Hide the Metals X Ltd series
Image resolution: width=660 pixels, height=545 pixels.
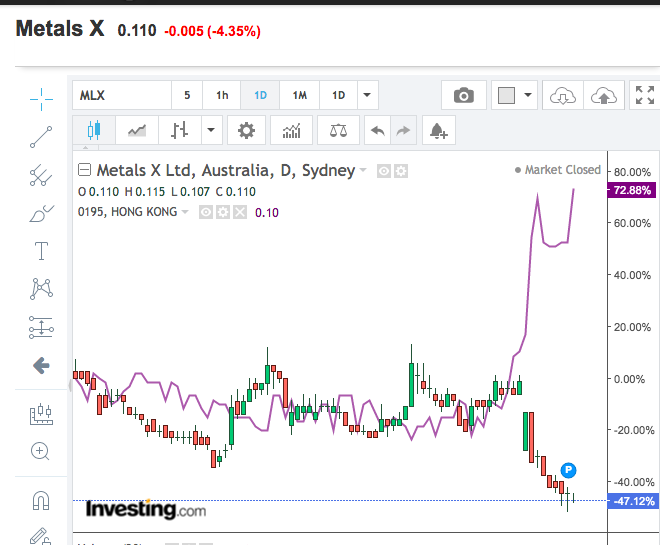383,171
